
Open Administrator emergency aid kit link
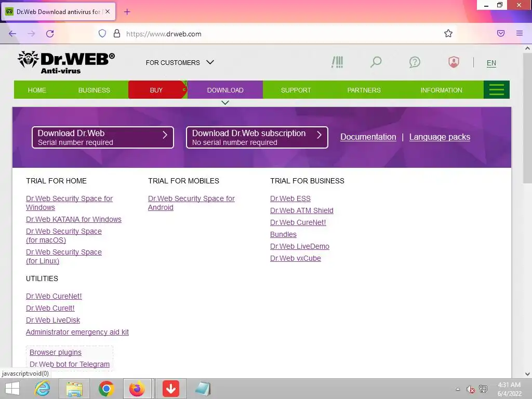coord(77,332)
